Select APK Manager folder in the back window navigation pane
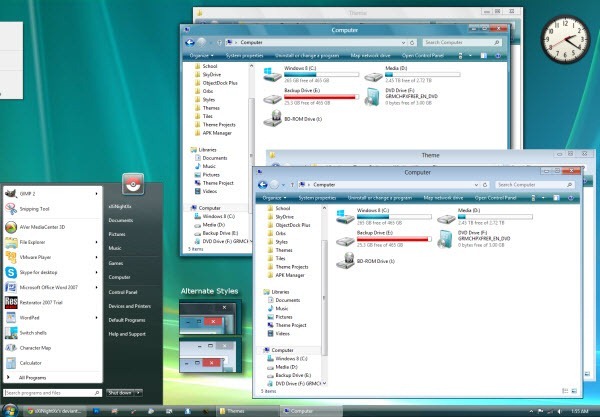Viewport: 600px width, 417px height. pyautogui.click(x=213, y=133)
